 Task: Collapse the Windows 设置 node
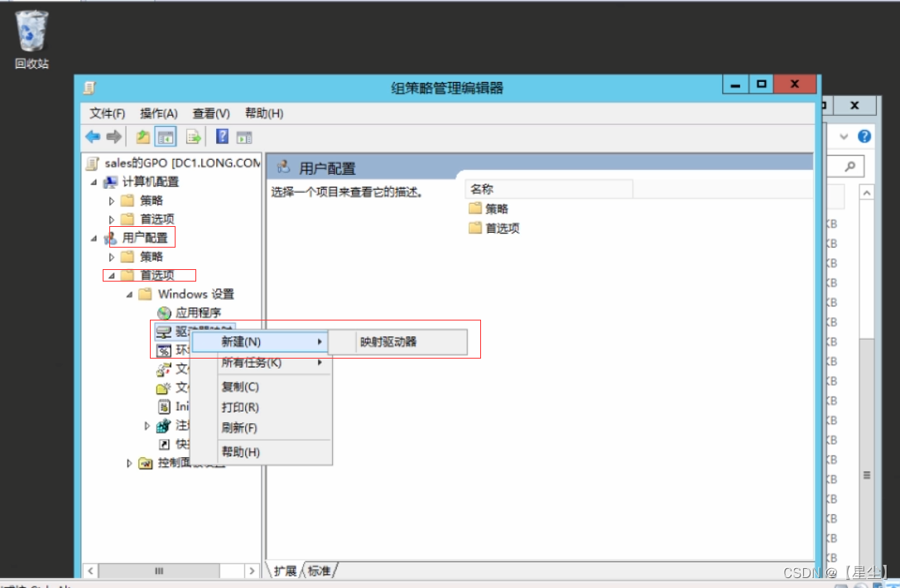[x=129, y=295]
